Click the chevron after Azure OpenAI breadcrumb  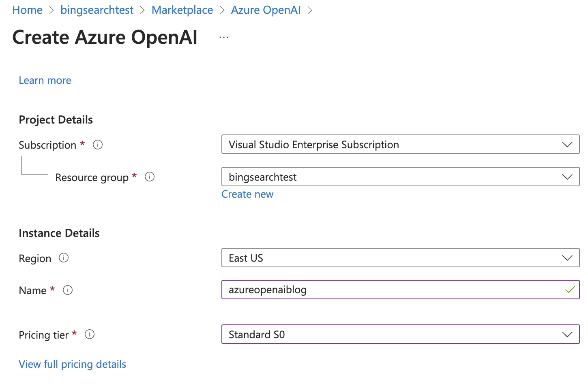click(x=310, y=11)
